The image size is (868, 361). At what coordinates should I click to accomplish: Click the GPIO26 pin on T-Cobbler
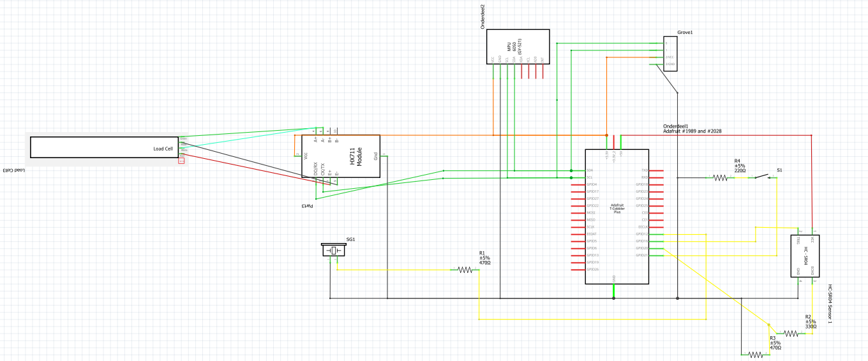pyautogui.click(x=578, y=269)
